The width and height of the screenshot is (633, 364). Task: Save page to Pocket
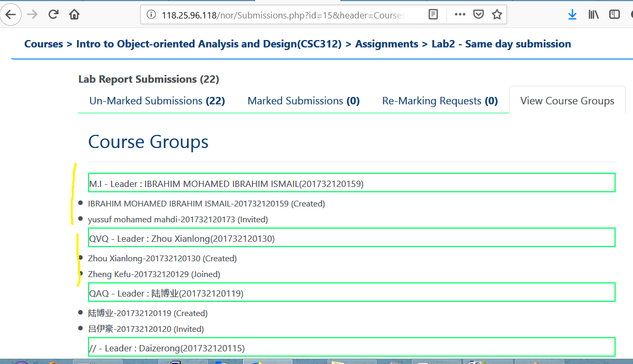[x=478, y=15]
